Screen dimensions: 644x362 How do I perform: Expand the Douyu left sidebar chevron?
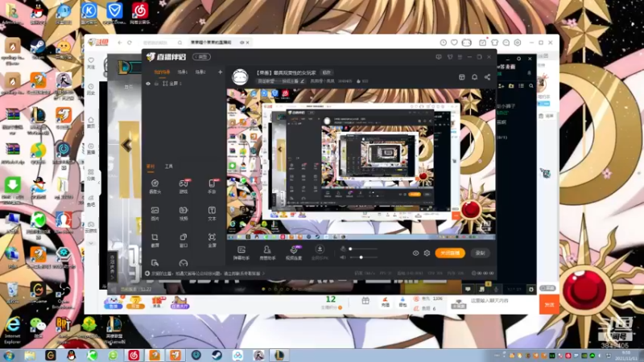click(x=91, y=243)
